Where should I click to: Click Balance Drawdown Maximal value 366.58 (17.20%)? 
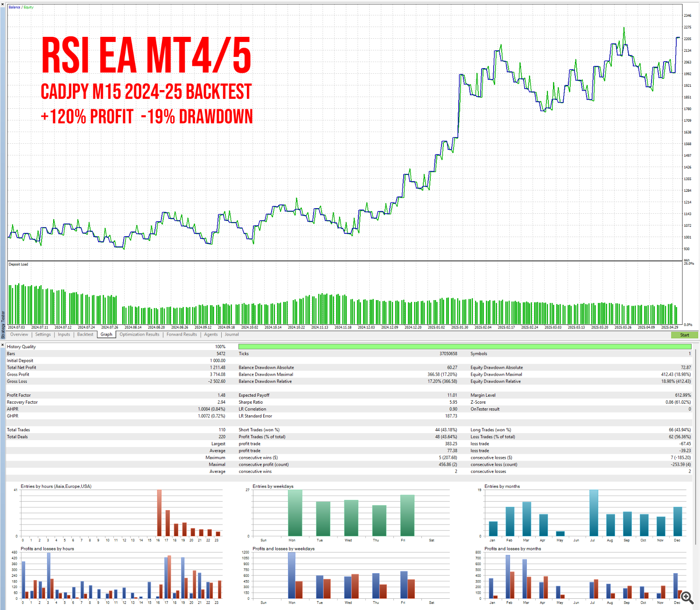click(442, 374)
